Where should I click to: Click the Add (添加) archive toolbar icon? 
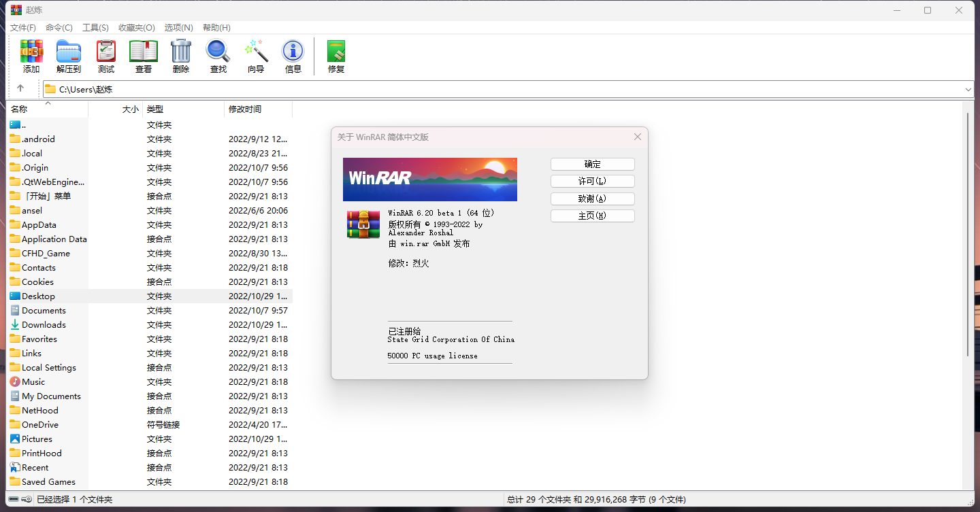tap(31, 51)
